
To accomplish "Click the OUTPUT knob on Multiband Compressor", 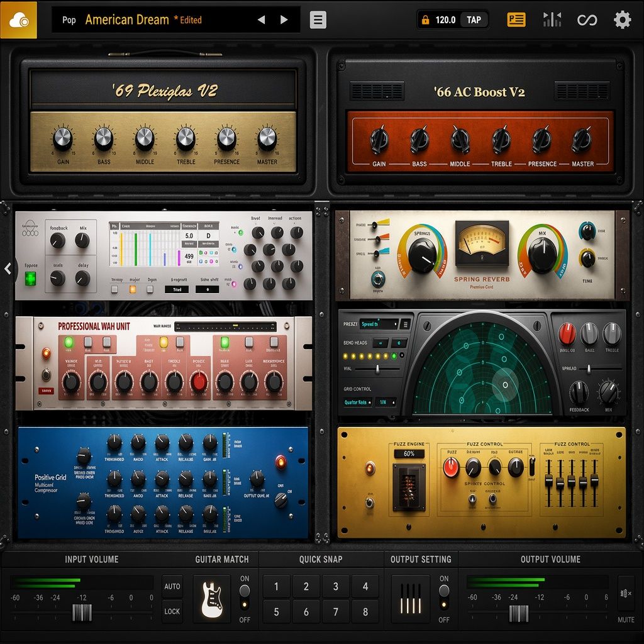I will pyautogui.click(x=257, y=479).
